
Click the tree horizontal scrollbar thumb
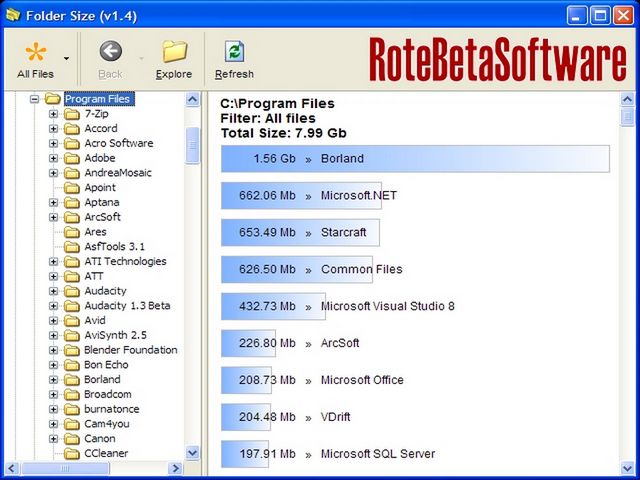click(65, 468)
